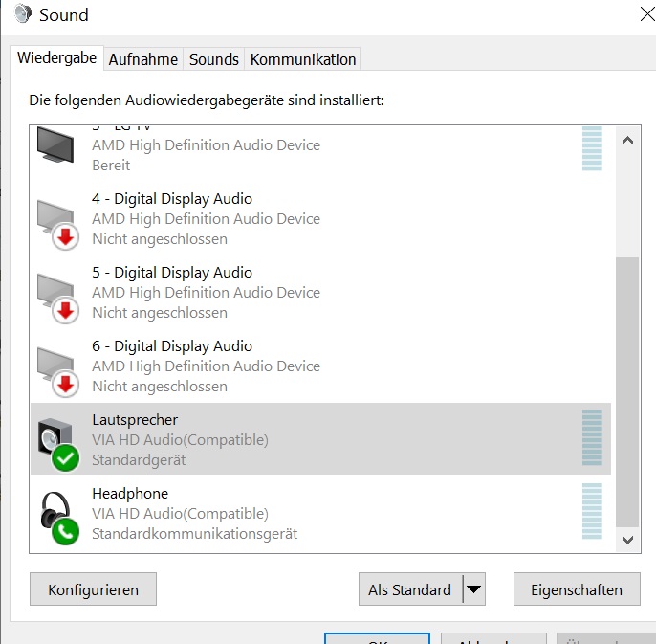
Task: Click the 'Standardgerät' status text
Action: pyautogui.click(x=139, y=460)
